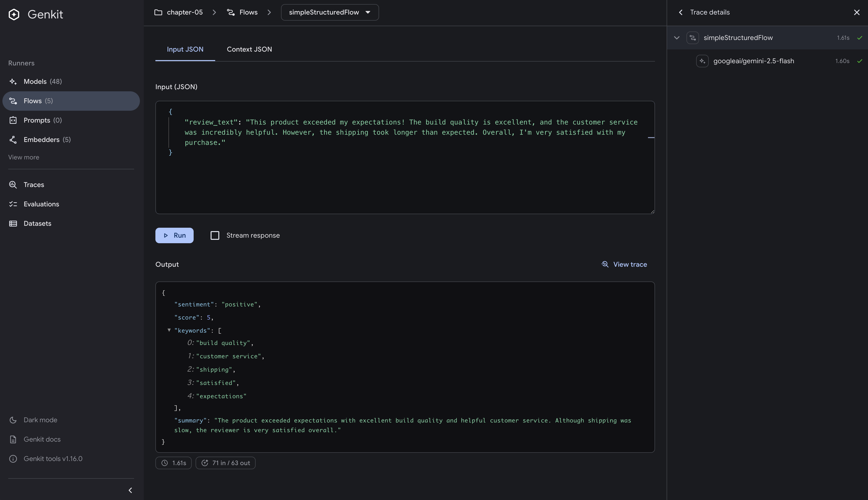Click the "shipping" keyword in output
This screenshot has height=500, width=868.
[x=214, y=370]
